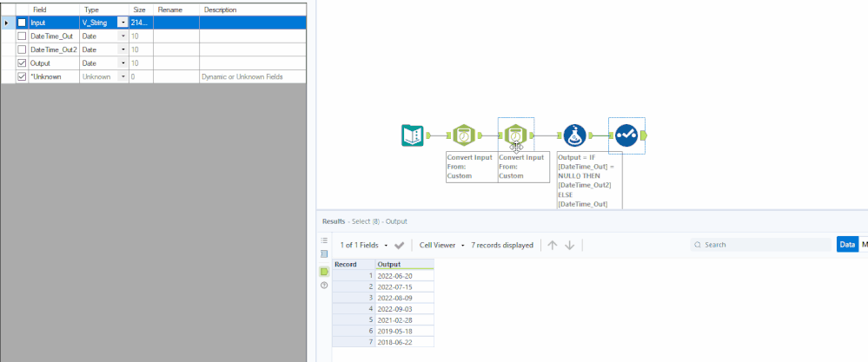The height and width of the screenshot is (362, 868).
Task: Click the Rename cell for Output row
Action: point(176,63)
